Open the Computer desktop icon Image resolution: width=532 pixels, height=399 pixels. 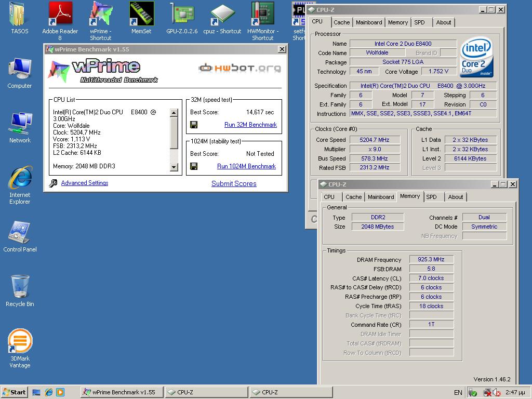pos(20,70)
